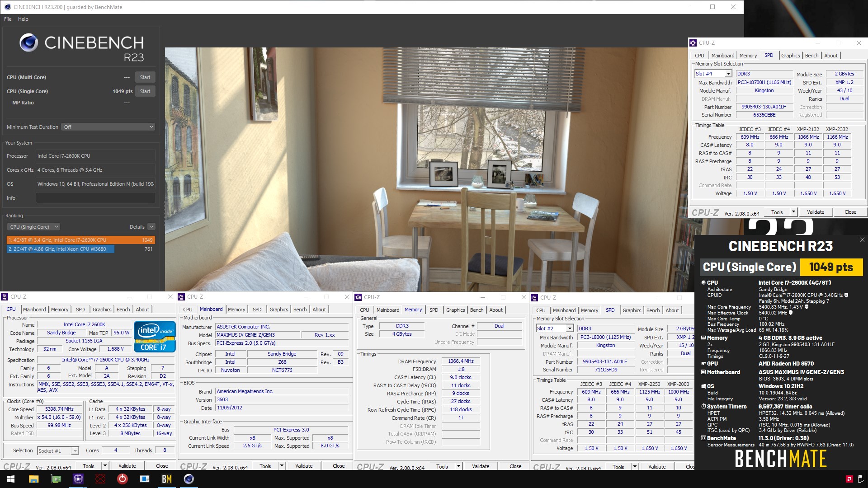Image resolution: width=868 pixels, height=488 pixels.
Task: Click the rendered room image preview
Action: coord(426,169)
